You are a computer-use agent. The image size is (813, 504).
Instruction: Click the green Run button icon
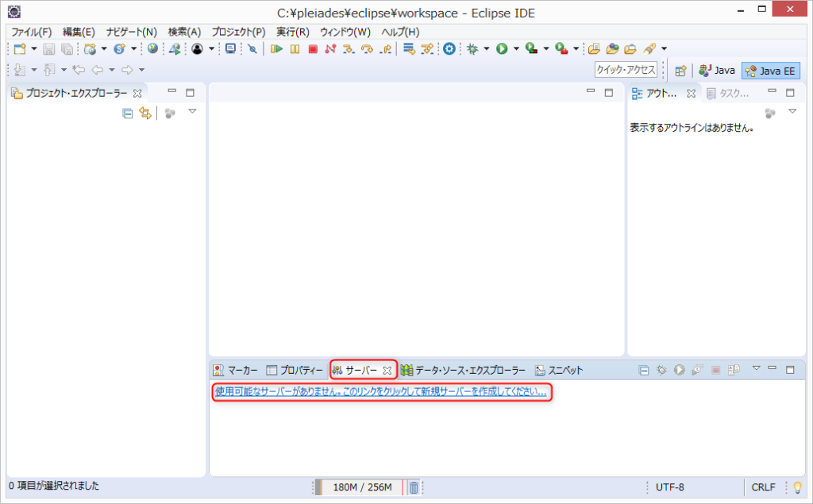click(x=502, y=48)
